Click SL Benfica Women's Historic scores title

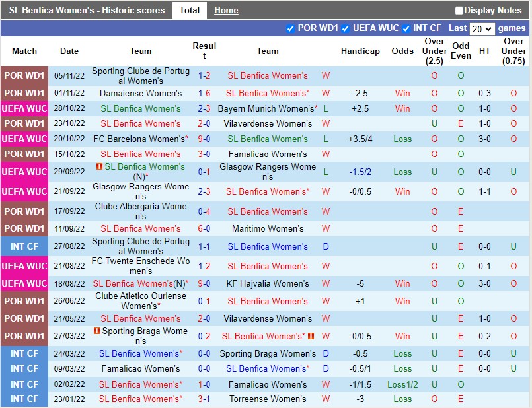[87, 10]
